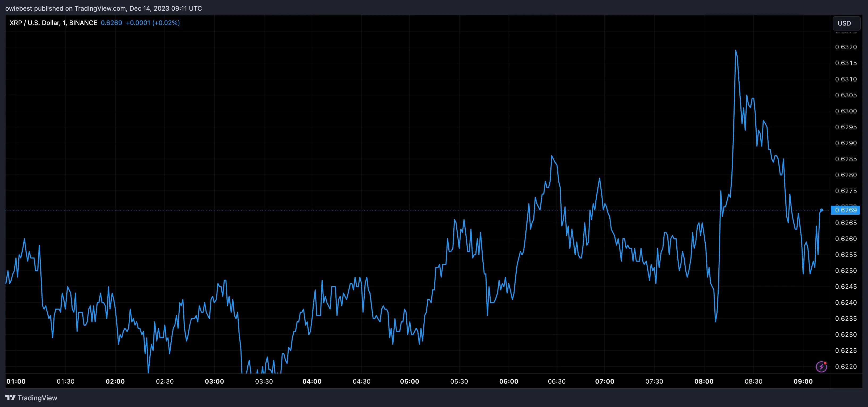Click the price change text +0.0001 (+0.02%)
The image size is (868, 407).
(153, 23)
